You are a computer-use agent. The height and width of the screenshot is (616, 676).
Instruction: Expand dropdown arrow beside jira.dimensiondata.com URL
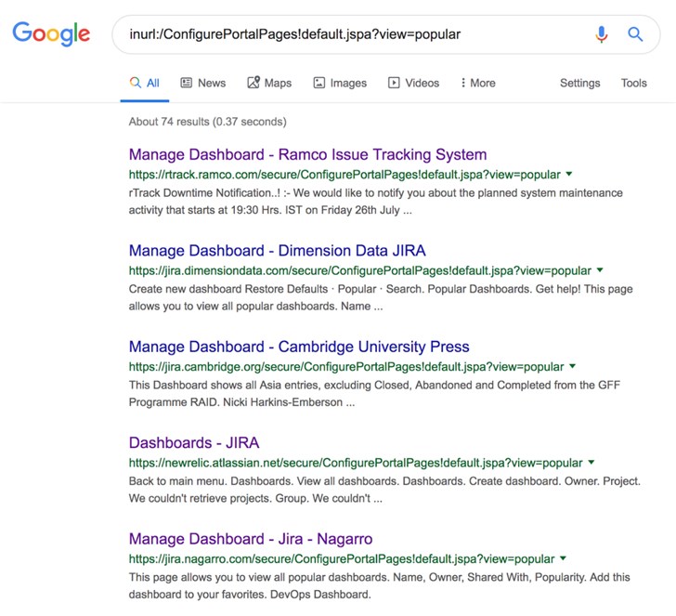click(600, 270)
